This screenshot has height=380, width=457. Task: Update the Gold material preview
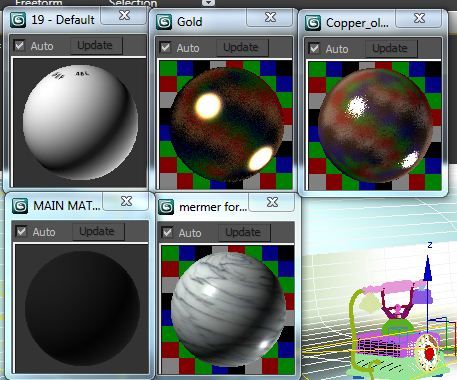click(x=241, y=47)
